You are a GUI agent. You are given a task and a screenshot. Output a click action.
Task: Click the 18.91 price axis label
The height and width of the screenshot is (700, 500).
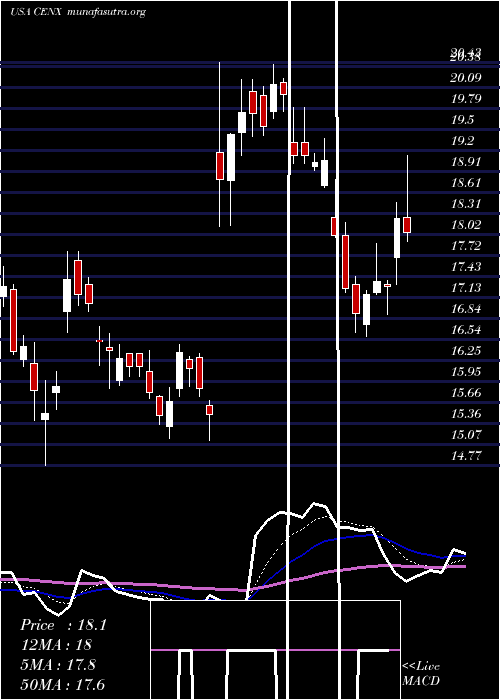tap(466, 162)
